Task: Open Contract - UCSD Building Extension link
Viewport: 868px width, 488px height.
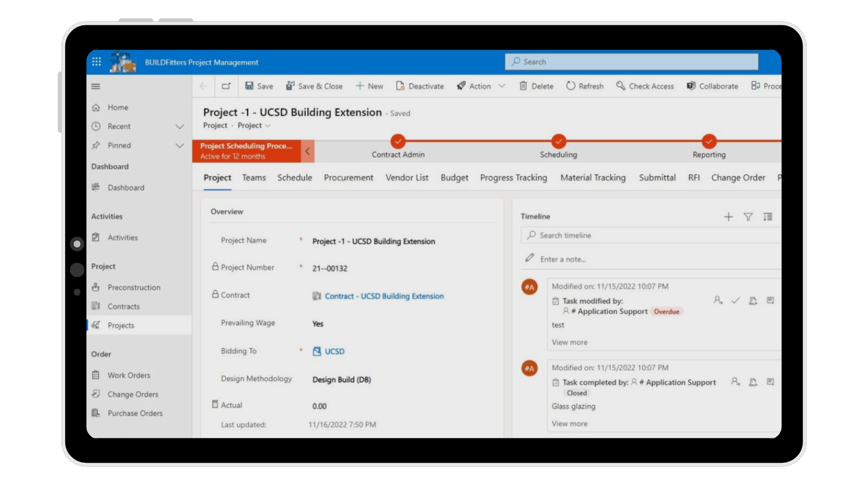Action: [x=384, y=296]
